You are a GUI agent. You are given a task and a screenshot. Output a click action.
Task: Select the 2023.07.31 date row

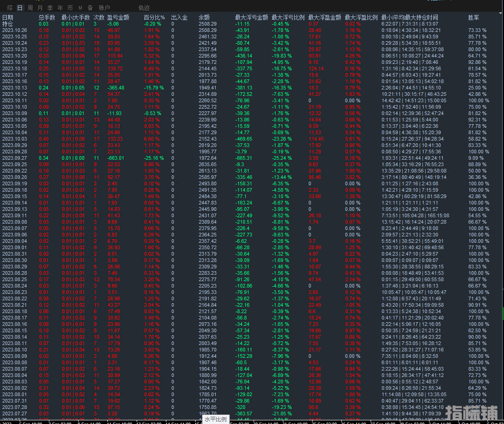[x=15, y=401]
